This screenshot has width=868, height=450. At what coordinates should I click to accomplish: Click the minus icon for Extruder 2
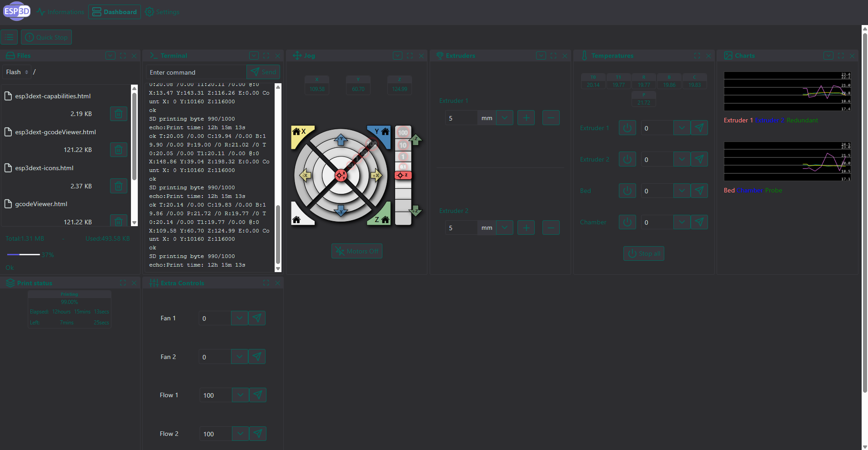pyautogui.click(x=551, y=228)
